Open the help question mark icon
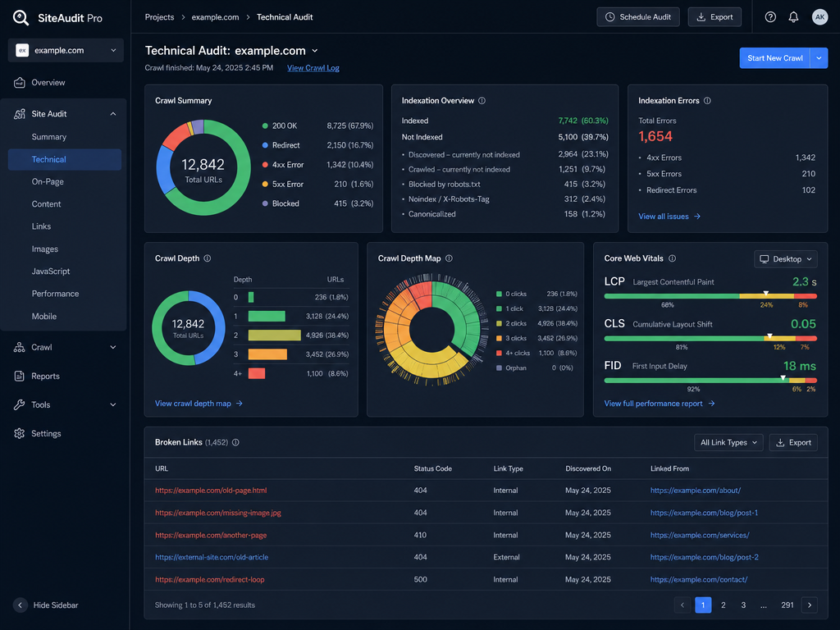 (770, 17)
